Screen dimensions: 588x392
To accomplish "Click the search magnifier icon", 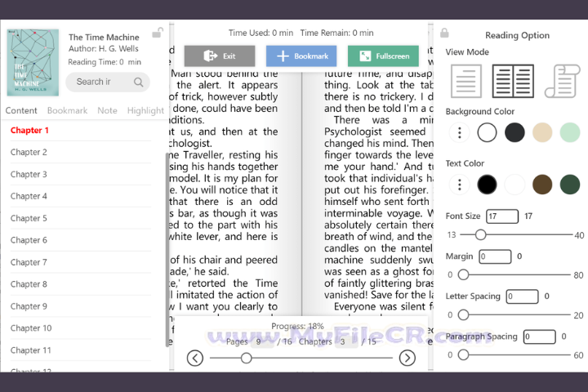I will click(138, 82).
